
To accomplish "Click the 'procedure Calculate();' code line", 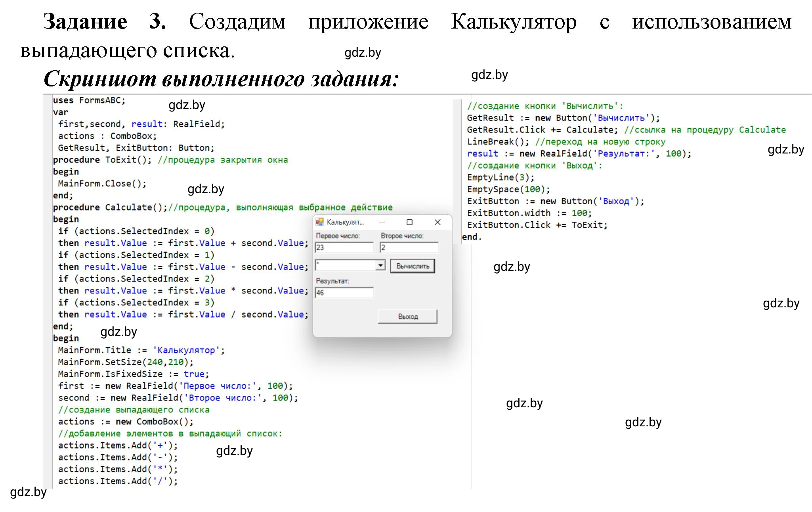I will pyautogui.click(x=111, y=207).
